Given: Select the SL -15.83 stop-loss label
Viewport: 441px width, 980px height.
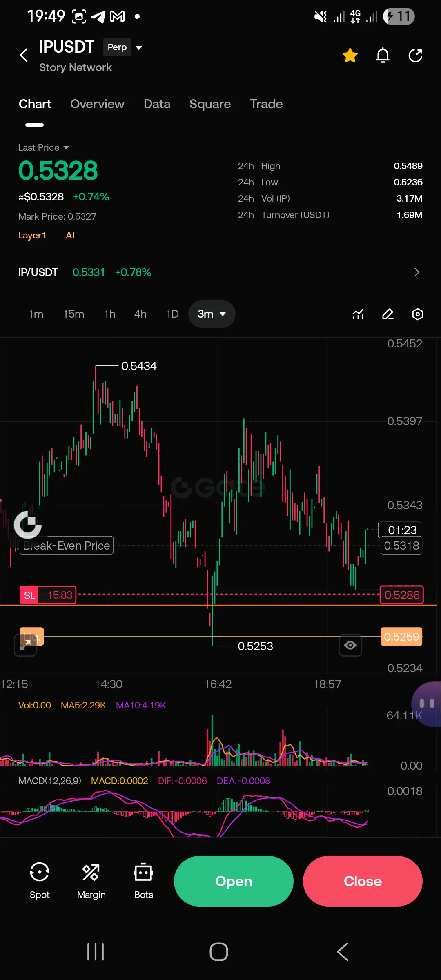Looking at the screenshot, I should click(x=48, y=595).
